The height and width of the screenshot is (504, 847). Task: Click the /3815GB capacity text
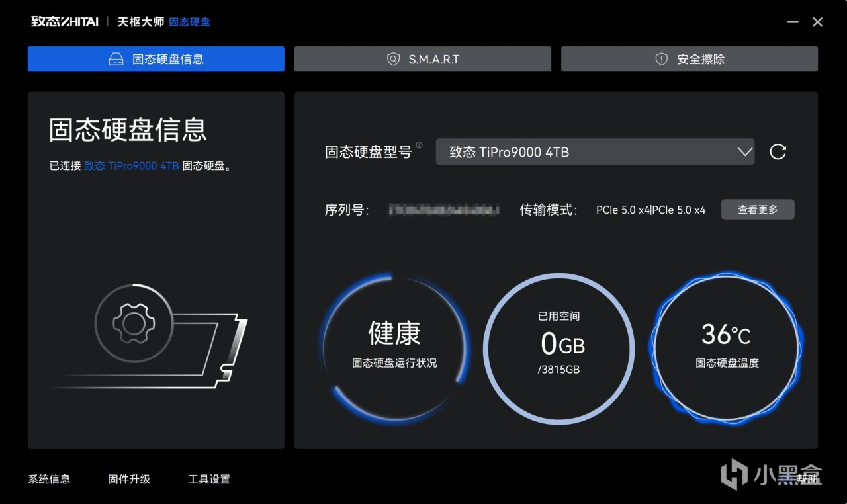(559, 370)
